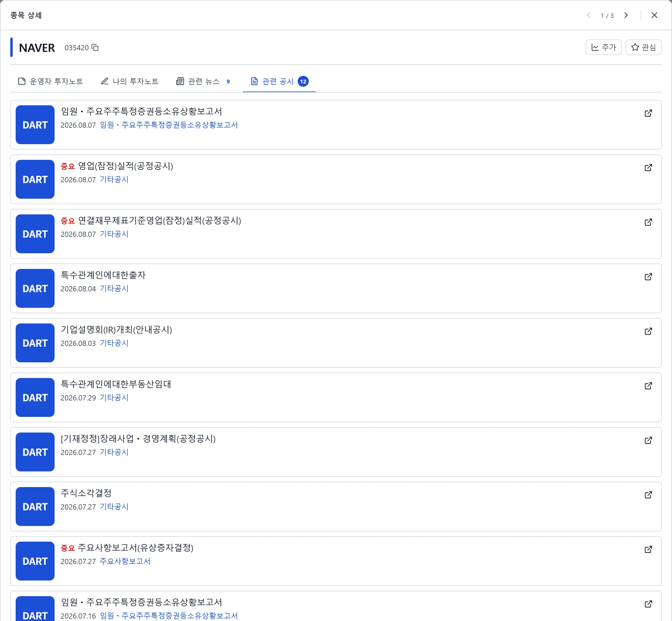The height and width of the screenshot is (621, 672).
Task: Open the 주가 chart button
Action: click(603, 47)
